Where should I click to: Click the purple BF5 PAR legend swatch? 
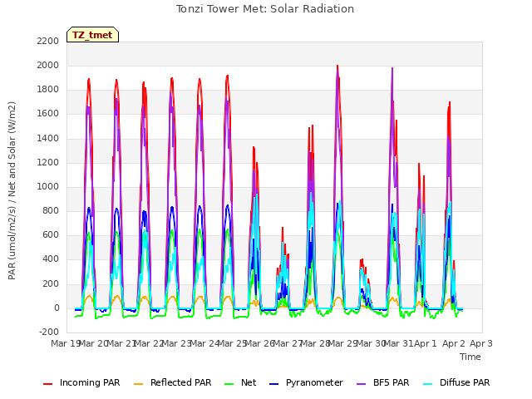362,384
